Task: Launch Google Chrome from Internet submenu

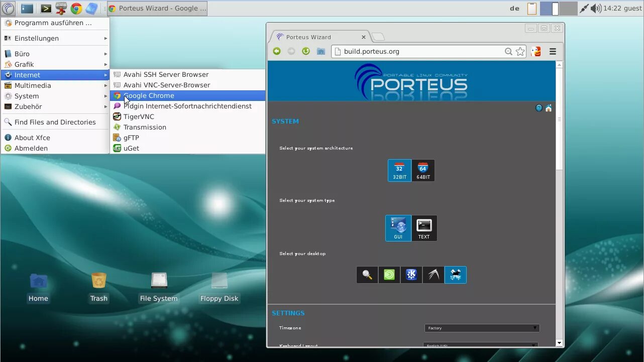Action: click(187, 95)
